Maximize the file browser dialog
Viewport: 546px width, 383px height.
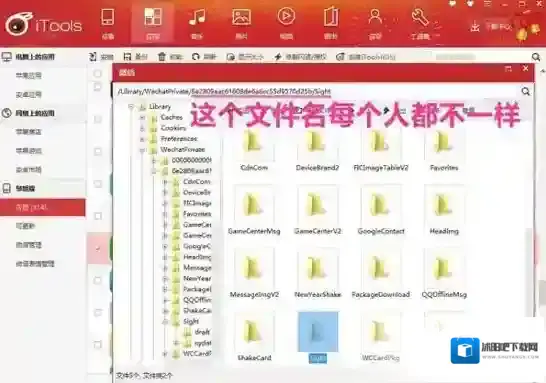[x=508, y=69]
